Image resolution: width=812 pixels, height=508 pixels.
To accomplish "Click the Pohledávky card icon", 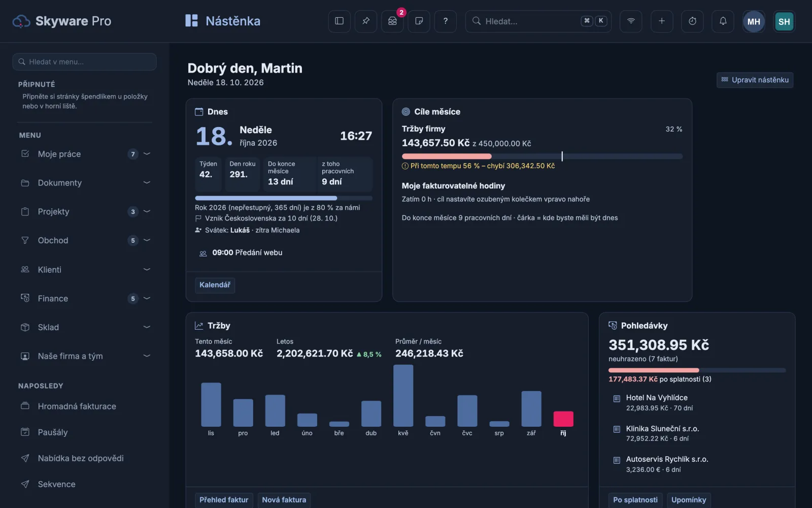I will coord(613,326).
